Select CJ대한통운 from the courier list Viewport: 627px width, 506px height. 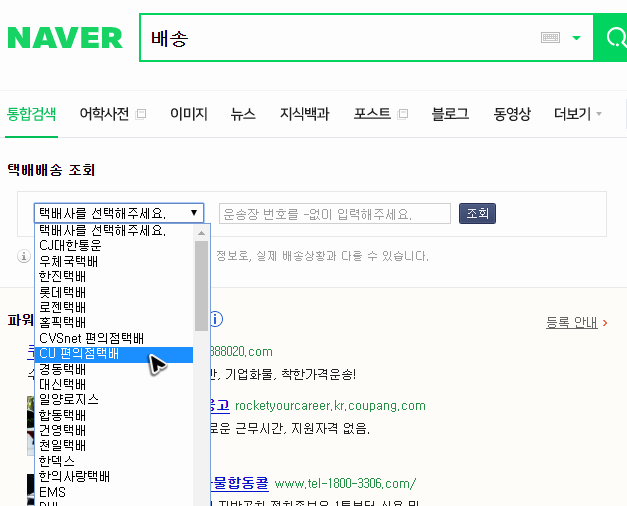[114, 245]
